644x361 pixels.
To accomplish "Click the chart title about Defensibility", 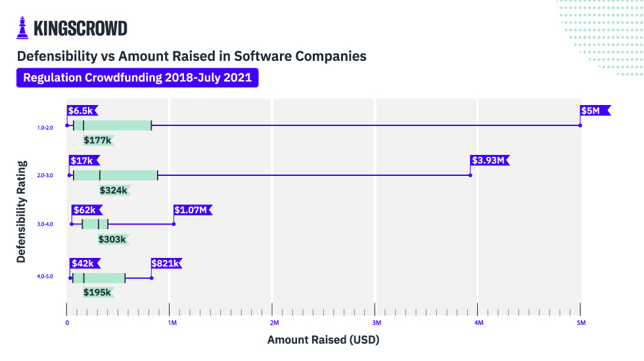I will coord(191,56).
